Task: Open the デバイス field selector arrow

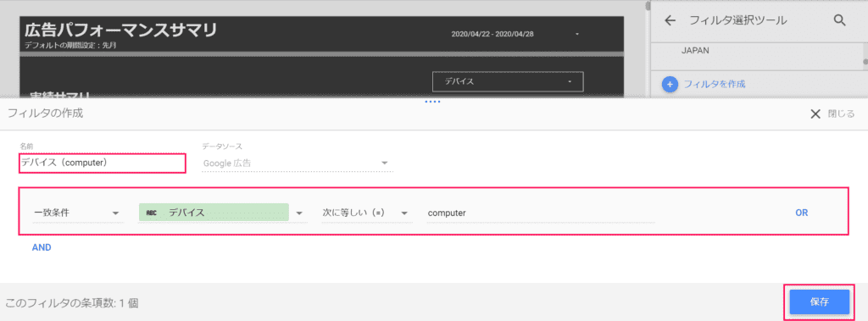Action: point(299,213)
